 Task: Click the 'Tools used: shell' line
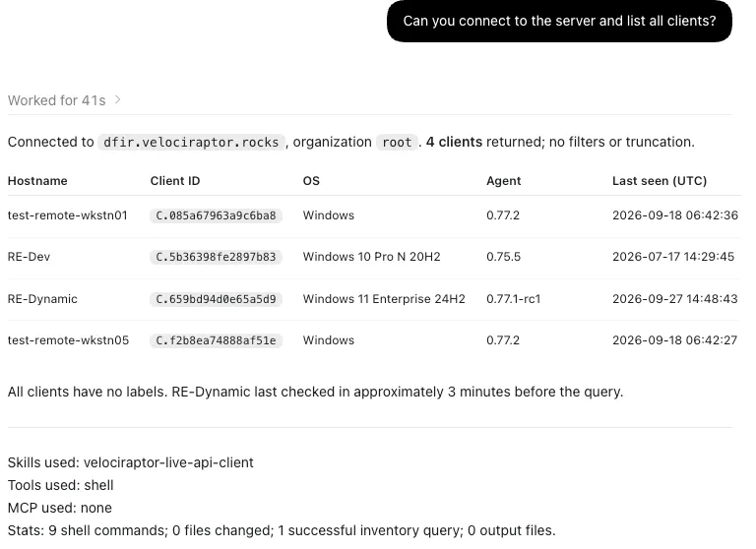coord(61,485)
